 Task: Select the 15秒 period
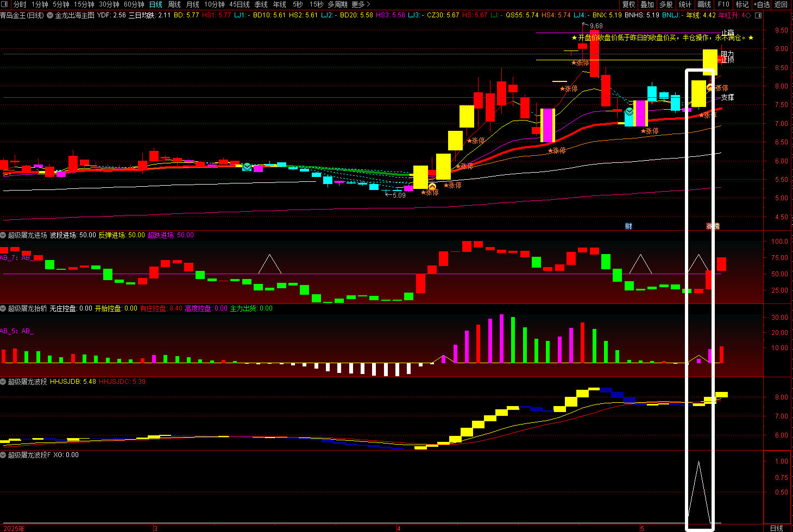tap(317, 4)
